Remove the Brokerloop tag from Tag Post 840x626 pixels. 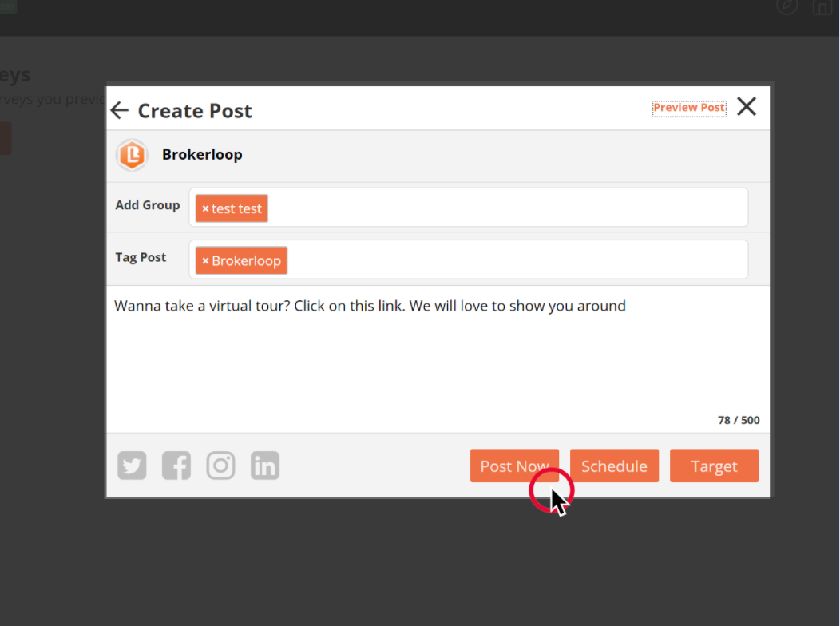point(205,261)
